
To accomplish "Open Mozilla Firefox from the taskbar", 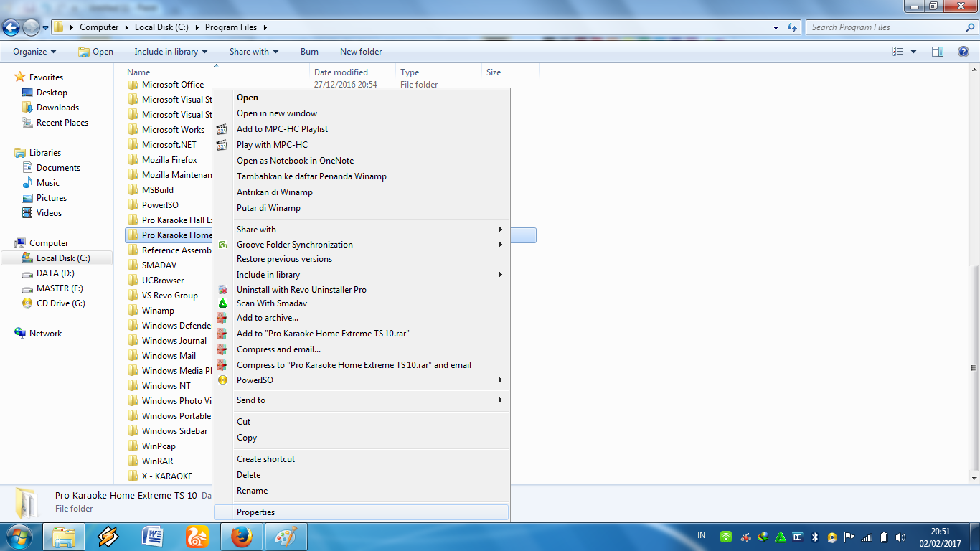I will [242, 537].
